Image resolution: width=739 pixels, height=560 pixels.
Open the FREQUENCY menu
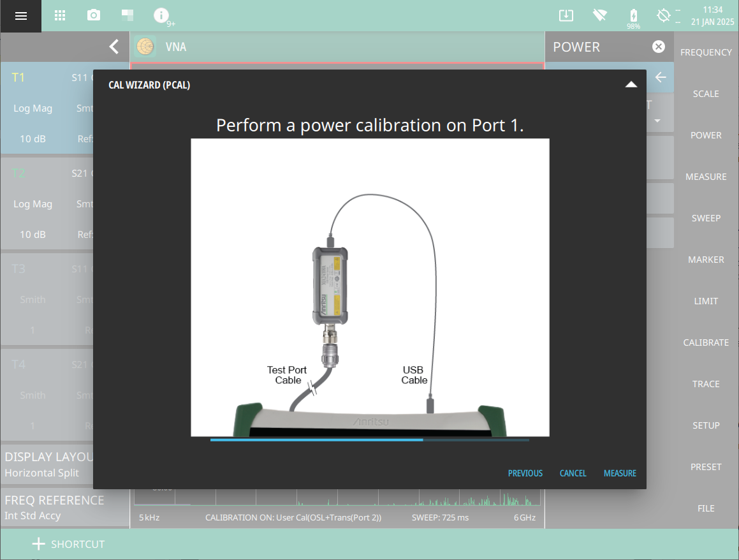coord(706,52)
